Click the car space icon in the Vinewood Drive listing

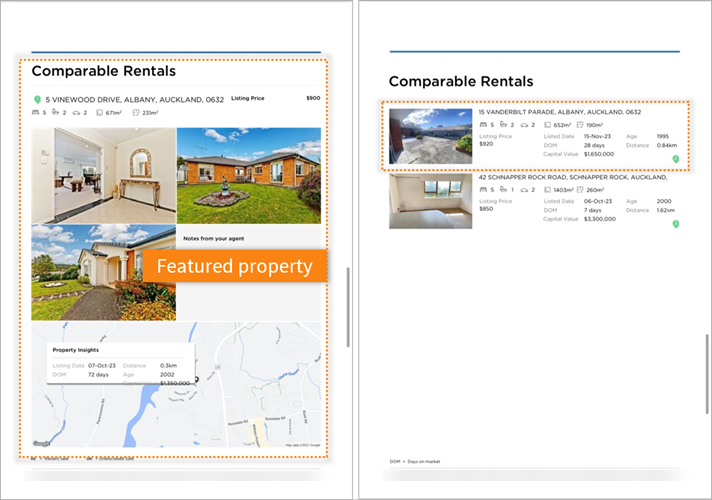pyautogui.click(x=76, y=113)
